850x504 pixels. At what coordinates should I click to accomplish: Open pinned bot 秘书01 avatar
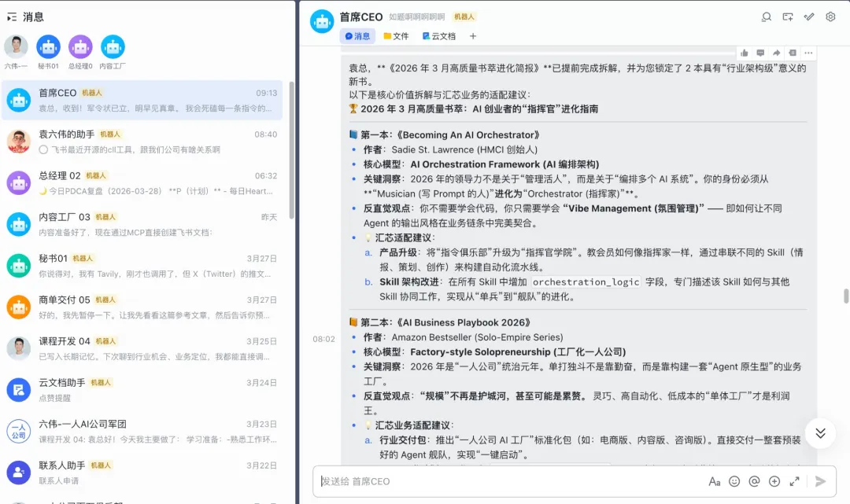48,47
